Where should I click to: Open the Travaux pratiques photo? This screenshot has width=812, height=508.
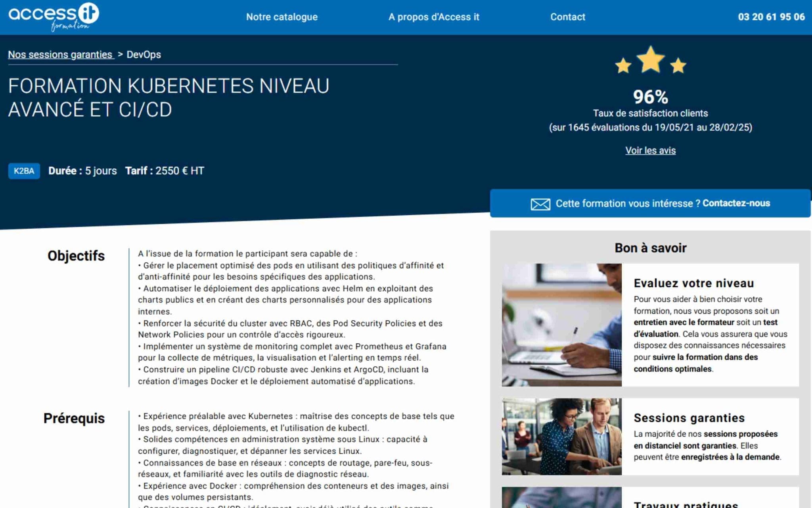tap(561, 498)
